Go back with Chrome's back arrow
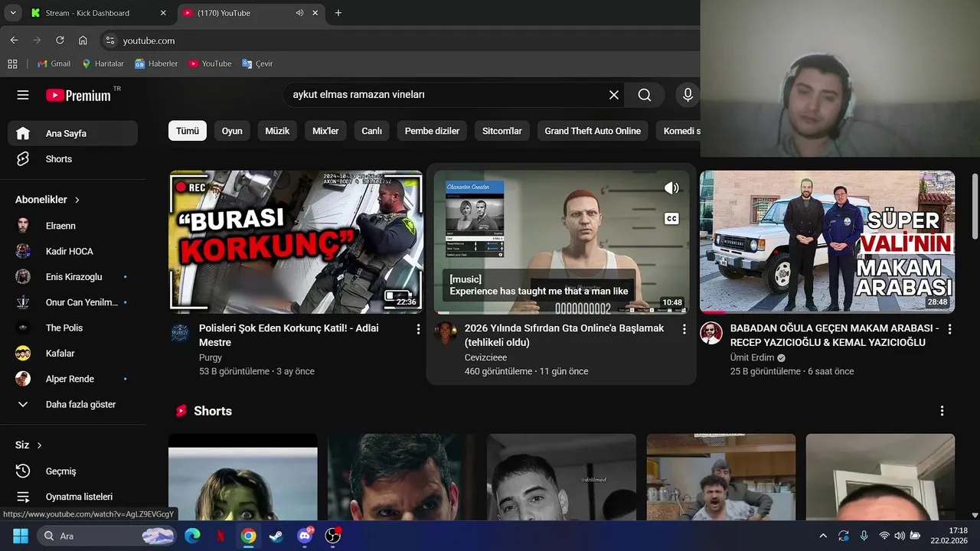This screenshot has height=551, width=980. (x=14, y=40)
